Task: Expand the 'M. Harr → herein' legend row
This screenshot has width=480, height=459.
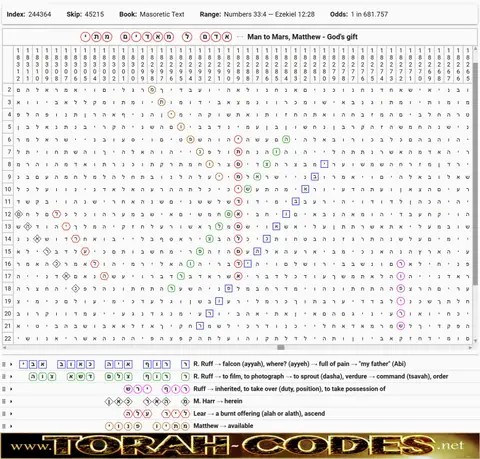Action: tap(11, 401)
